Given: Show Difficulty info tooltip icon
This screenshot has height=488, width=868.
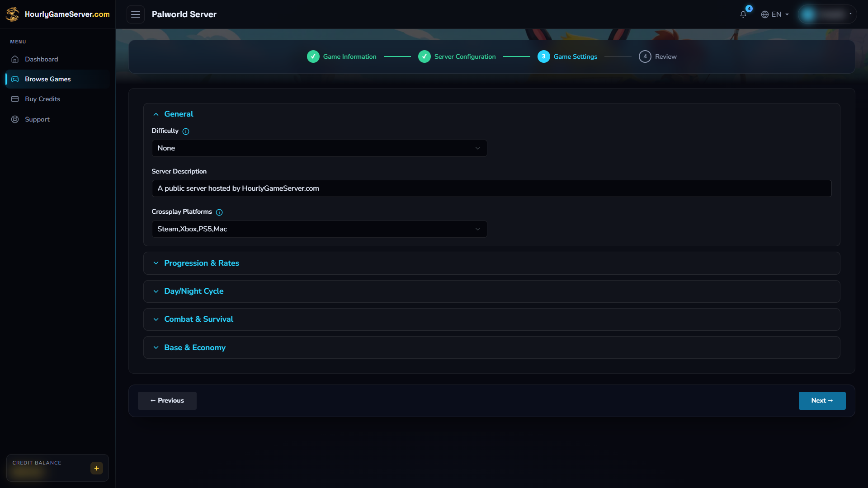Looking at the screenshot, I should click(x=186, y=131).
